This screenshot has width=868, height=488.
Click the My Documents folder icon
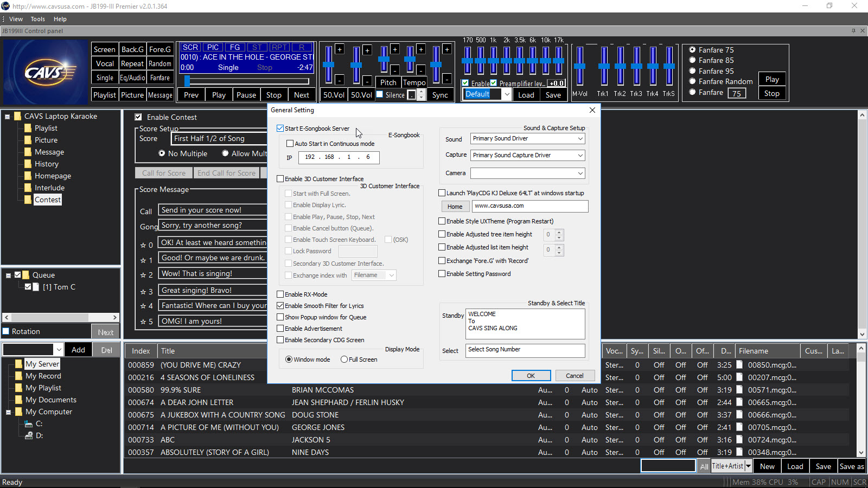[x=18, y=400]
